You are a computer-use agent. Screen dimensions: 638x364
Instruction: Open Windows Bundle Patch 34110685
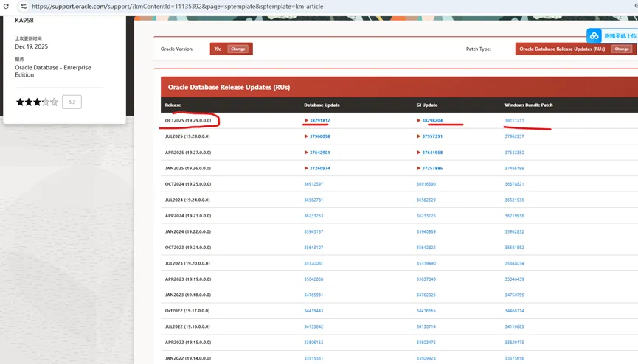(x=514, y=326)
